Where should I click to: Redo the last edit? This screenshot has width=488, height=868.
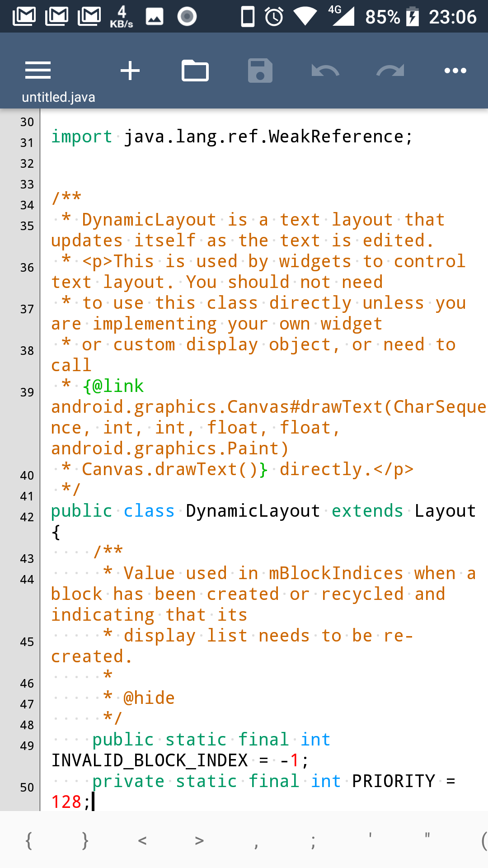tap(390, 71)
